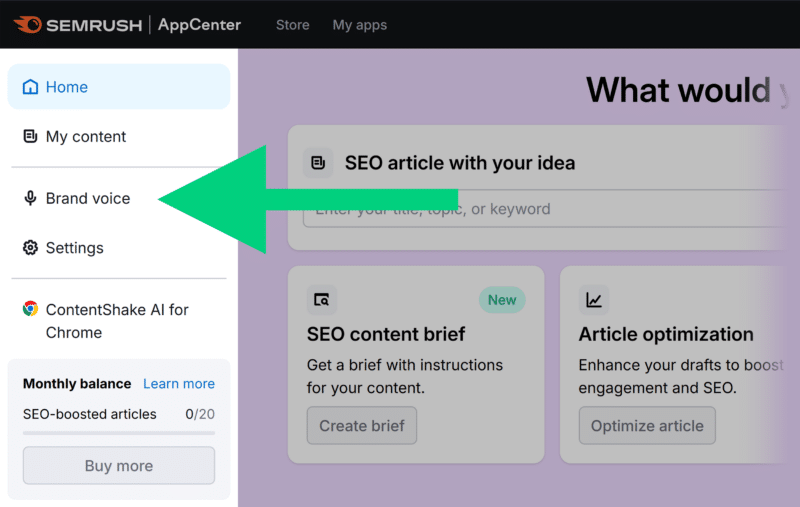Click the Buy more button
This screenshot has height=507, width=800.
click(119, 465)
